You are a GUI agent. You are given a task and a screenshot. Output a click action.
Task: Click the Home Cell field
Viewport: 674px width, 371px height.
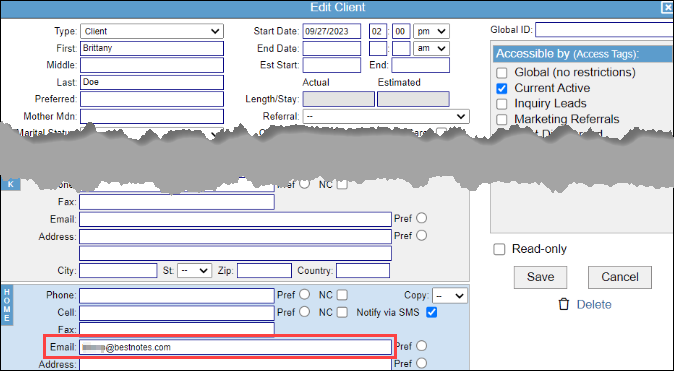point(177,313)
